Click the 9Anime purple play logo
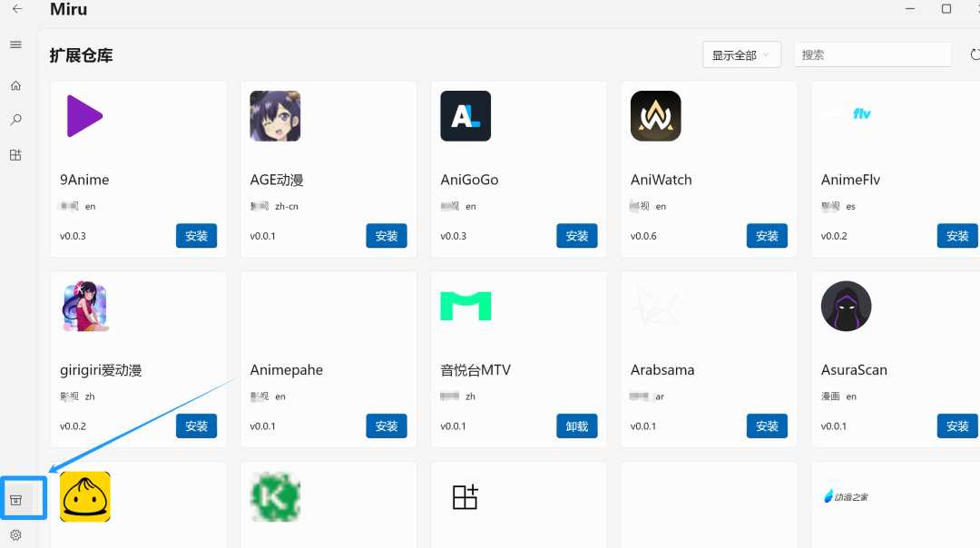Screen dimensions: 980x548 coord(84,116)
